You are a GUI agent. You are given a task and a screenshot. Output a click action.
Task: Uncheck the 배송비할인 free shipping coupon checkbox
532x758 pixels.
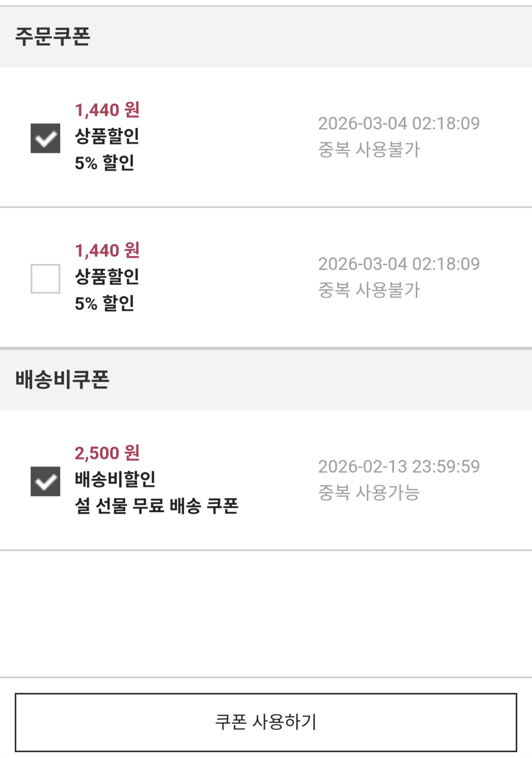pos(45,481)
